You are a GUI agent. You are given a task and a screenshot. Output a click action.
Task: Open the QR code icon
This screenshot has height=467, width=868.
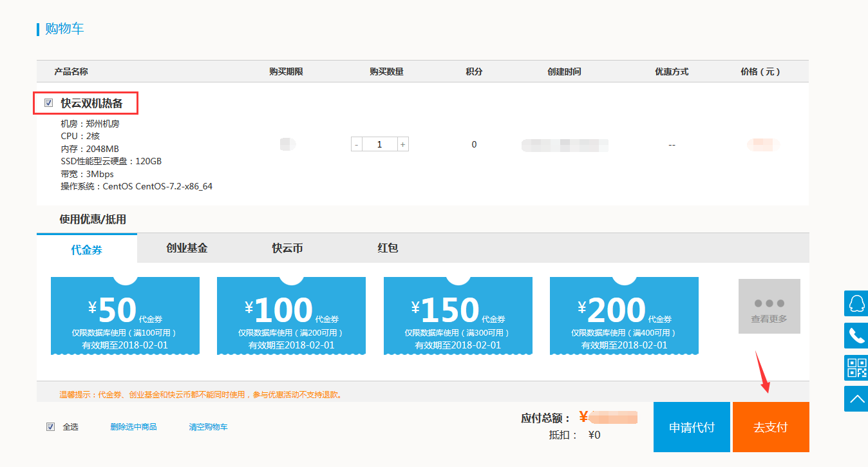(856, 368)
